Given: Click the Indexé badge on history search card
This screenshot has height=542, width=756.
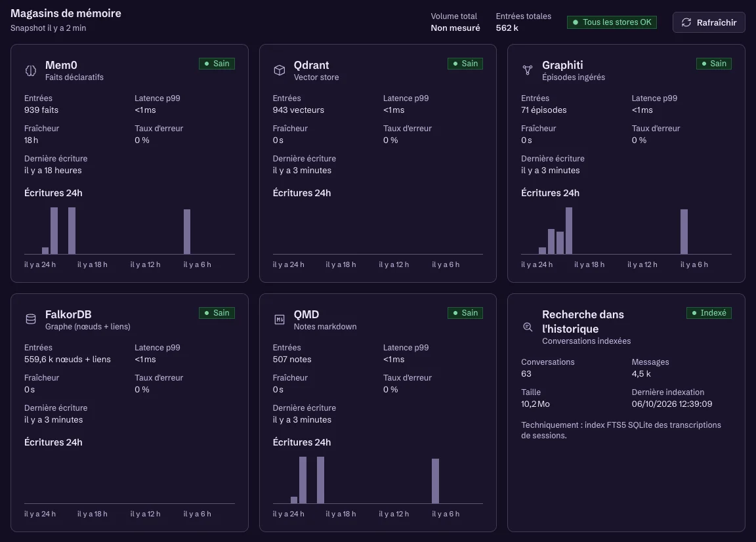Looking at the screenshot, I should point(709,312).
